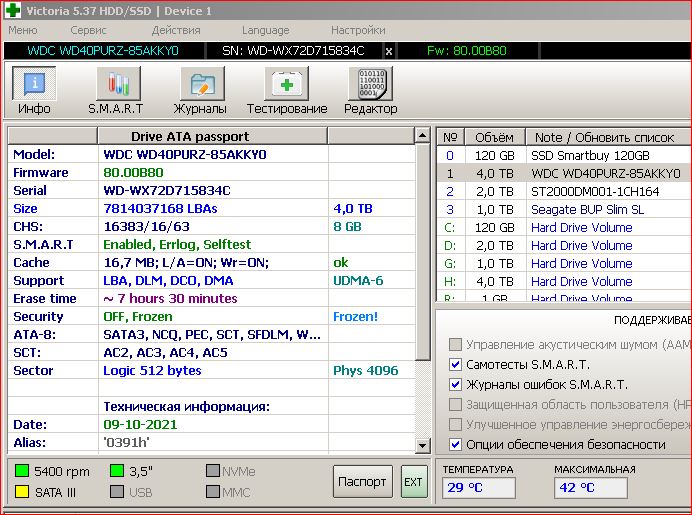
Task: Toggle Журналы ошибок S.M.A.R.T. checkbox
Action: tap(455, 384)
